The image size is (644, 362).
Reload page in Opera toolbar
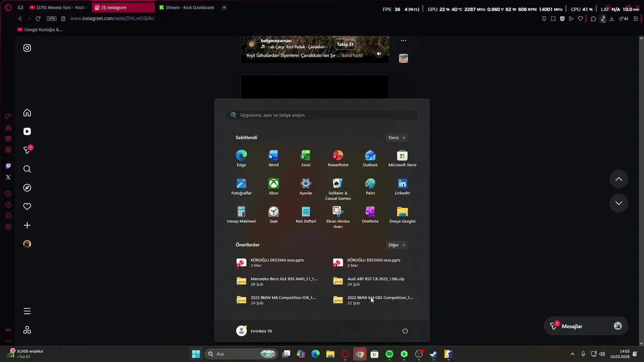38,19
